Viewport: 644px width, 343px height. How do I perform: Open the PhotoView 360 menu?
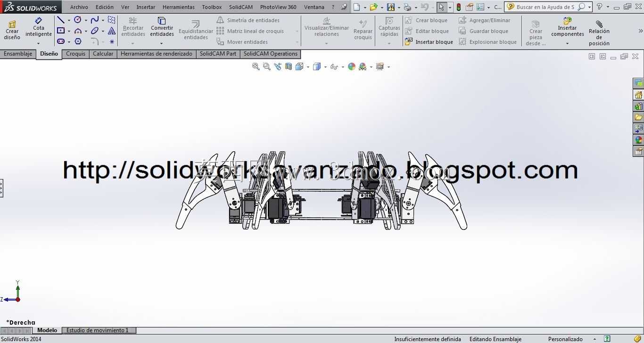tap(278, 7)
